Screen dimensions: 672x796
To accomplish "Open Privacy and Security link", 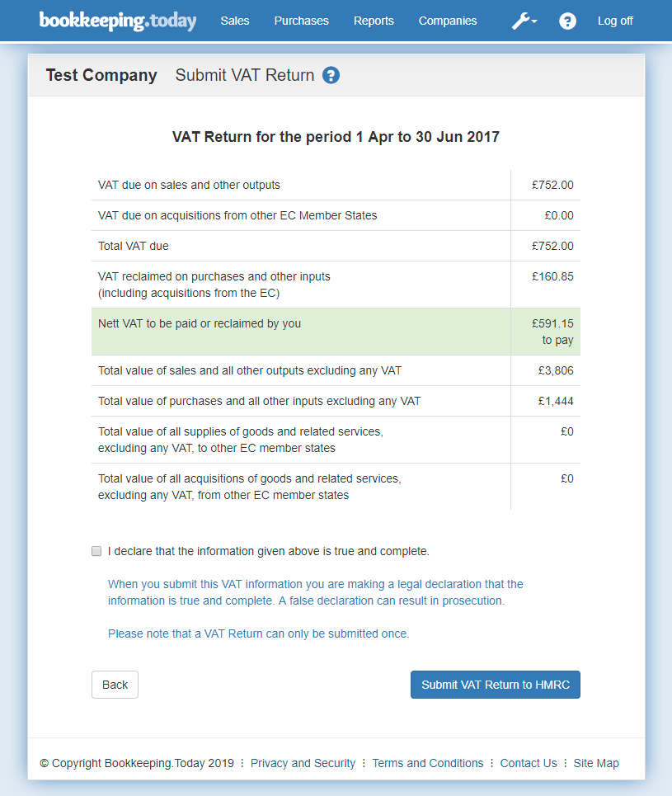I will point(303,763).
